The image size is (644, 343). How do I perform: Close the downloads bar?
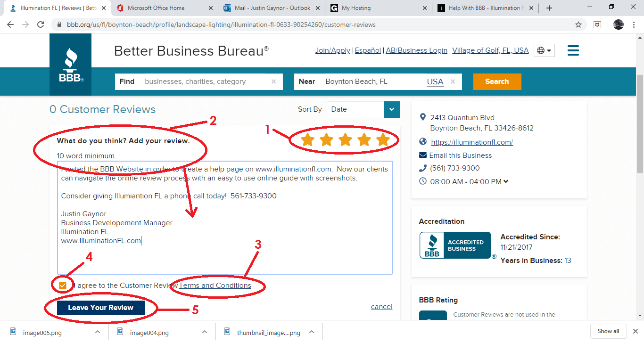pos(635,331)
